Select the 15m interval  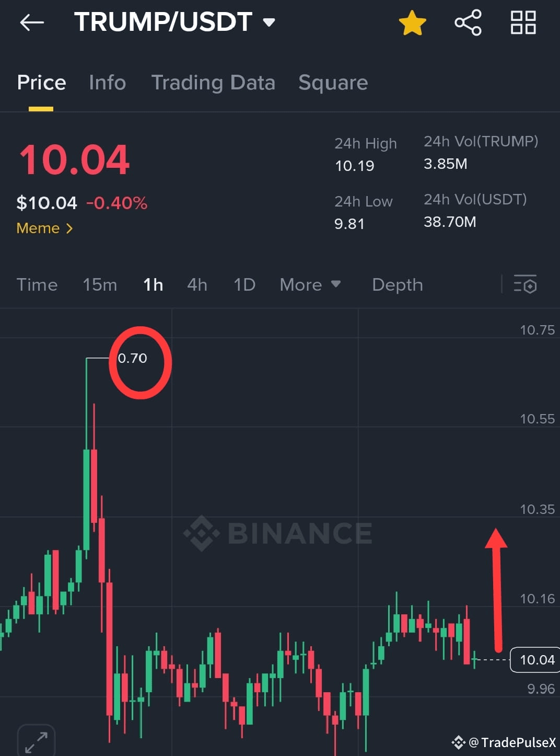coord(100,284)
